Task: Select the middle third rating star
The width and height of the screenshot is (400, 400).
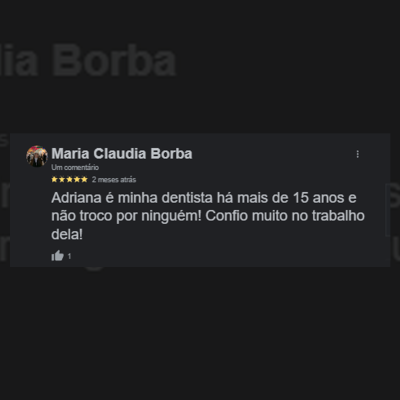Action: point(69,179)
